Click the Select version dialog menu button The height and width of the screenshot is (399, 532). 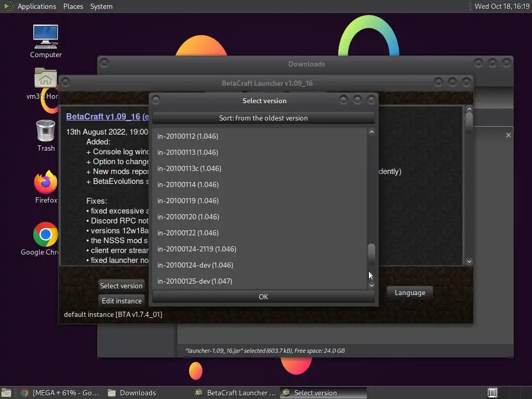pyautogui.click(x=156, y=100)
